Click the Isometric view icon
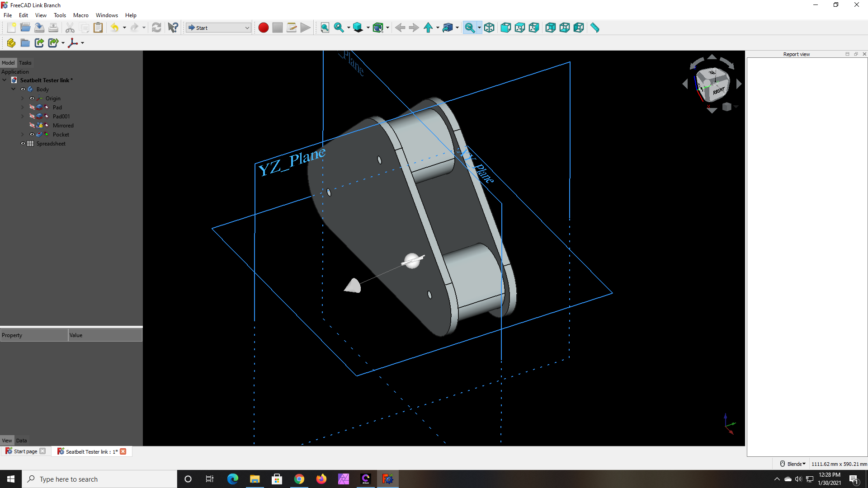Viewport: 868px width, 488px height. click(490, 28)
